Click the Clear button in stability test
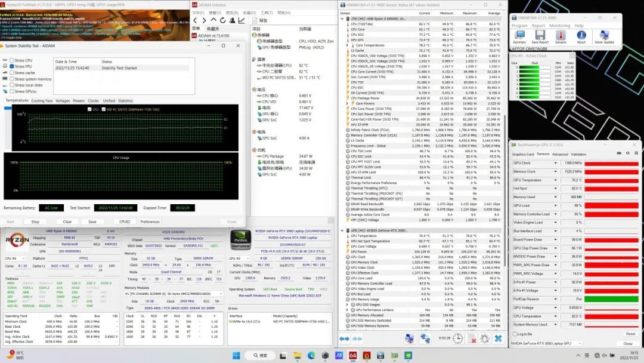This screenshot has height=363, width=644. [67, 222]
